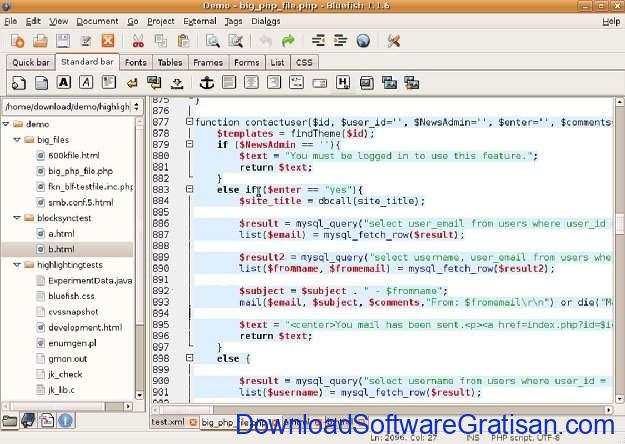
Task: Collapse the big_files folder
Action: (x=17, y=139)
